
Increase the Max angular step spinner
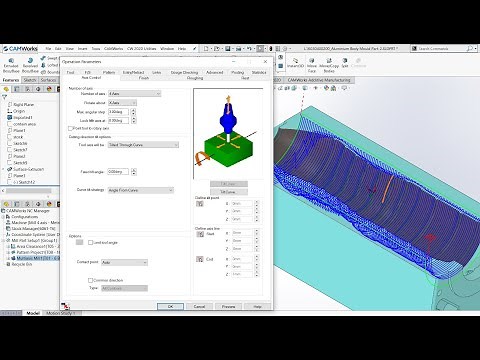tap(134, 110)
